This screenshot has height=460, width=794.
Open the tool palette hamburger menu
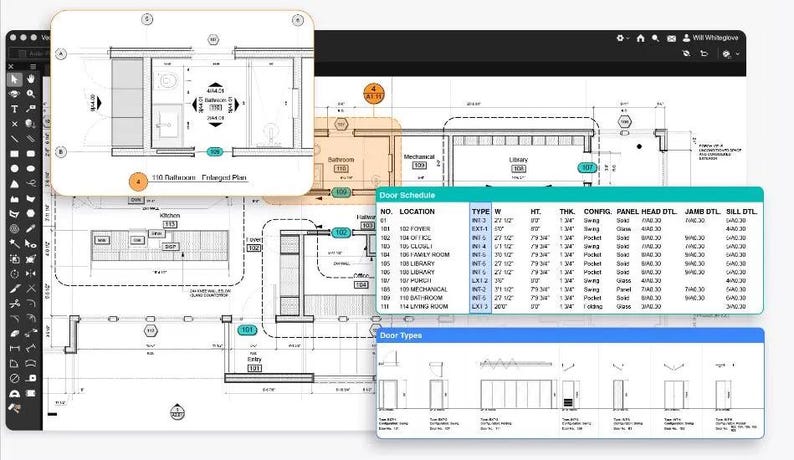pyautogui.click(x=33, y=66)
